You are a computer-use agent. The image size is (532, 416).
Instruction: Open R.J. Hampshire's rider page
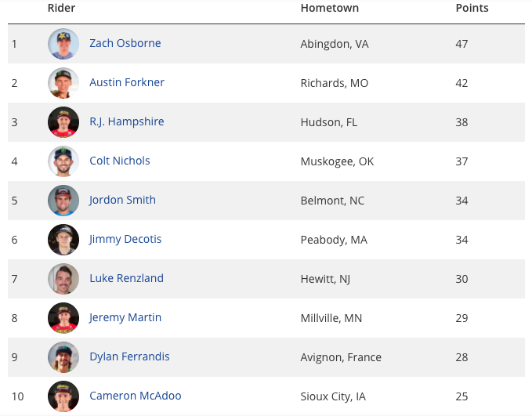tap(127, 121)
